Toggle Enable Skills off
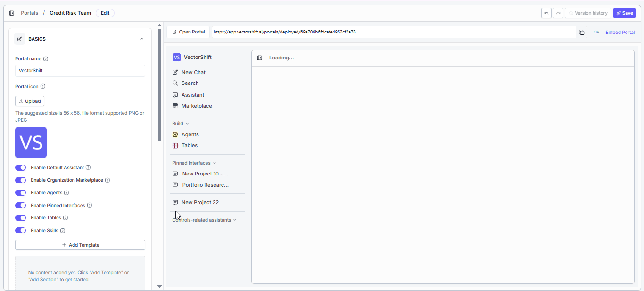 [x=20, y=230]
